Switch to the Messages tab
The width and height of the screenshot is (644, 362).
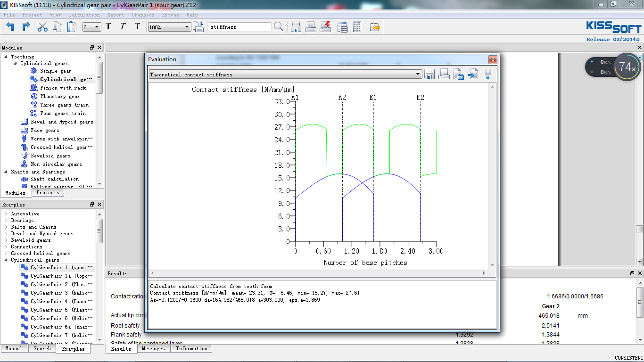pos(153,348)
